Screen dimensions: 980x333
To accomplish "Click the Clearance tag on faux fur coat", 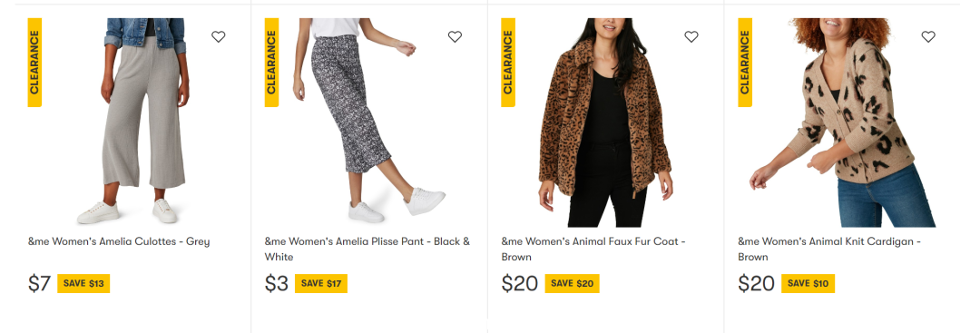I will point(508,63).
